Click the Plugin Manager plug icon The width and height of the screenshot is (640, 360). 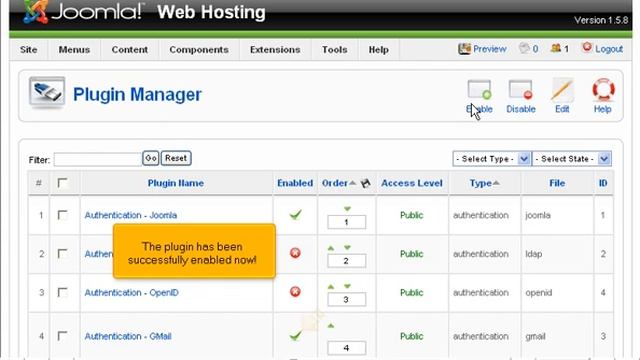[47, 92]
